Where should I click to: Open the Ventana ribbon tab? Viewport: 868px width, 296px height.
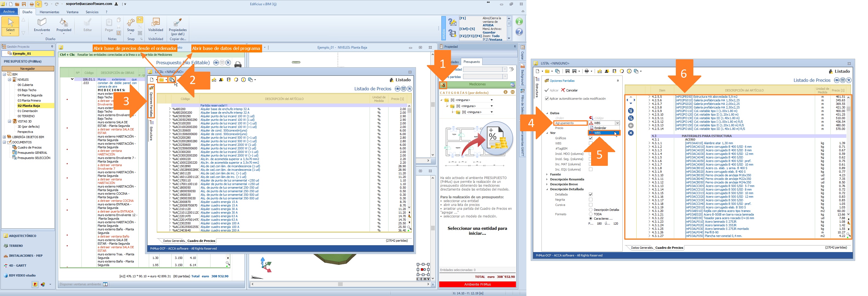[72, 12]
